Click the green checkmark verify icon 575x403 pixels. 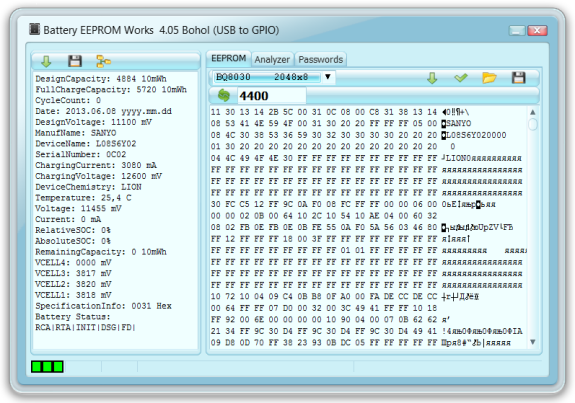point(461,77)
